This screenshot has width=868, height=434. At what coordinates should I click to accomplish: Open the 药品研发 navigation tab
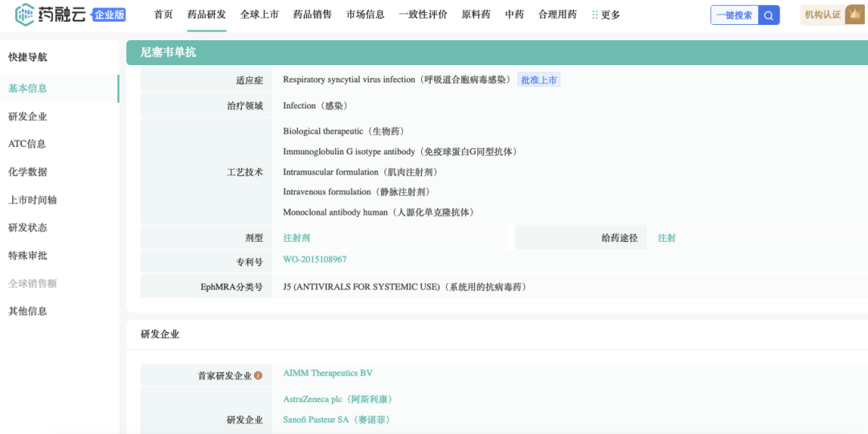tap(207, 14)
